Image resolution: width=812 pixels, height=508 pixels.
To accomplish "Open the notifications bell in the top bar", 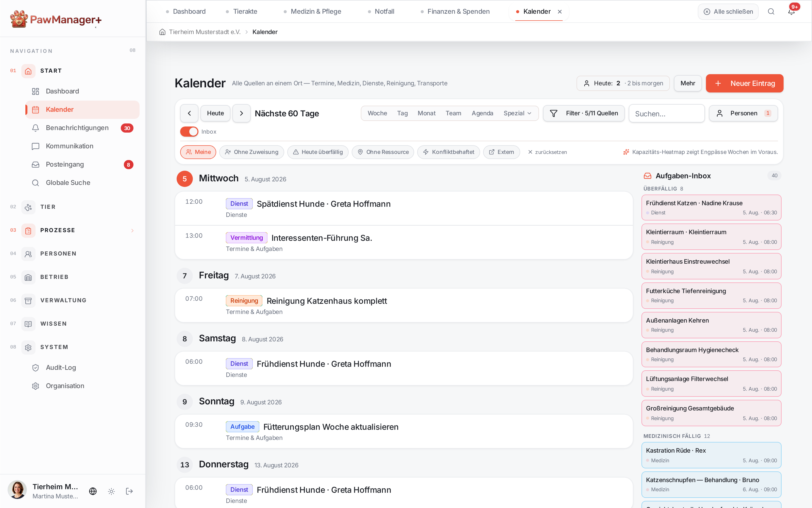I will click(x=791, y=11).
